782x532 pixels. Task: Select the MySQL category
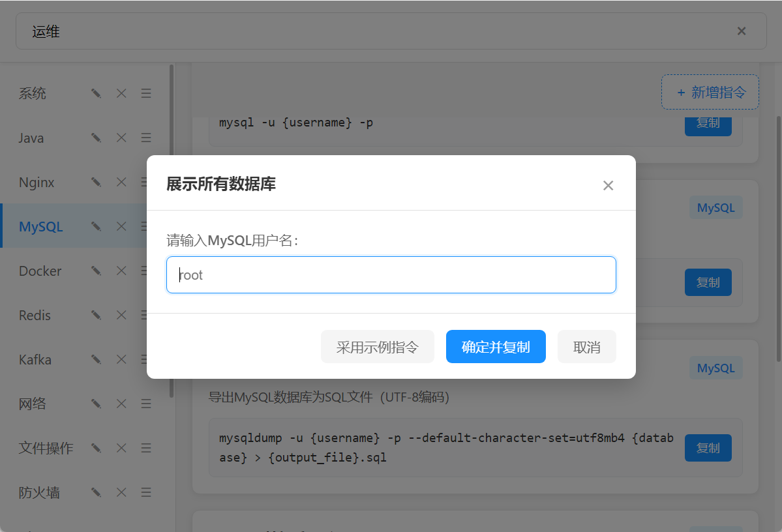41,226
